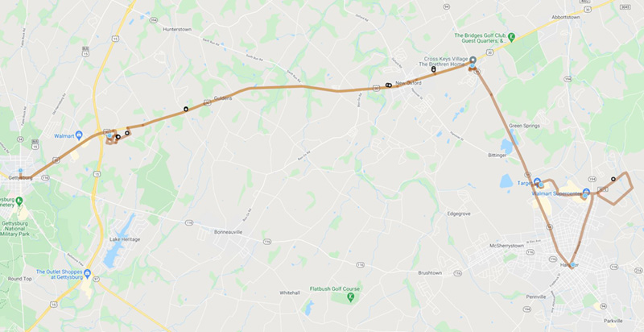Click the black route marker near Guldens
The height and width of the screenshot is (332, 644).
[186, 109]
